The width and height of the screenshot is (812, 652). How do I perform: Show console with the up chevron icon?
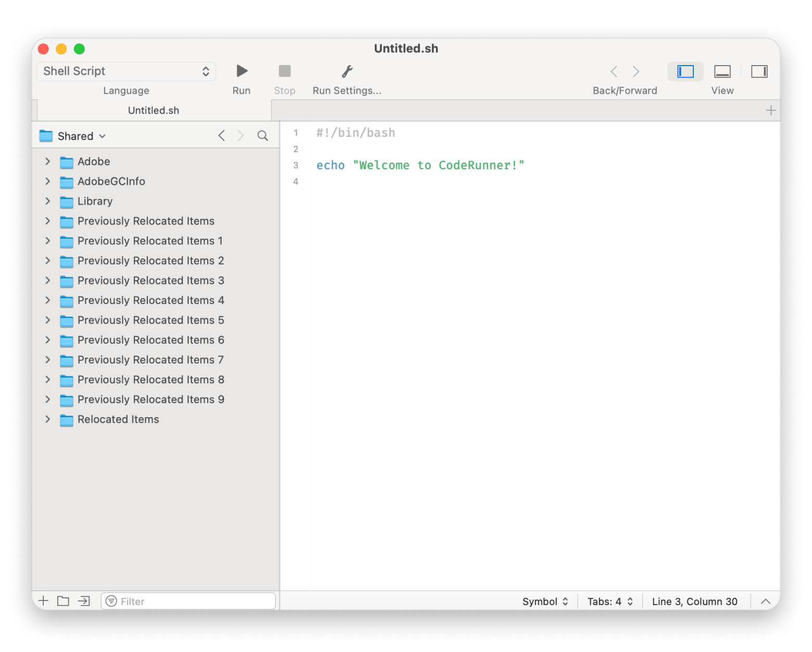point(766,601)
